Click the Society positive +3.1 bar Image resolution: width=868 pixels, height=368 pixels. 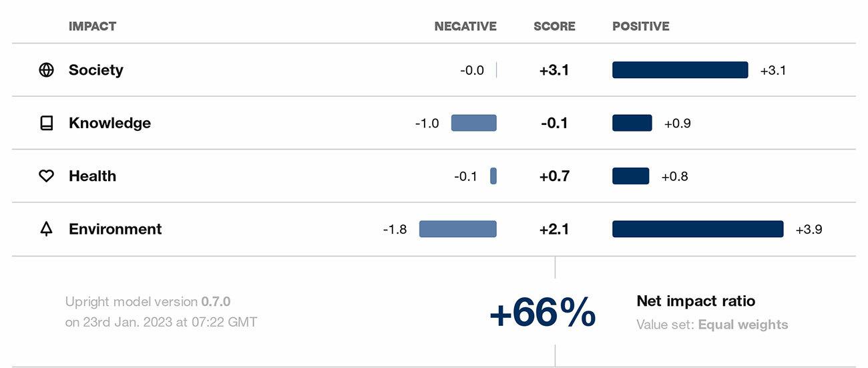tap(680, 70)
